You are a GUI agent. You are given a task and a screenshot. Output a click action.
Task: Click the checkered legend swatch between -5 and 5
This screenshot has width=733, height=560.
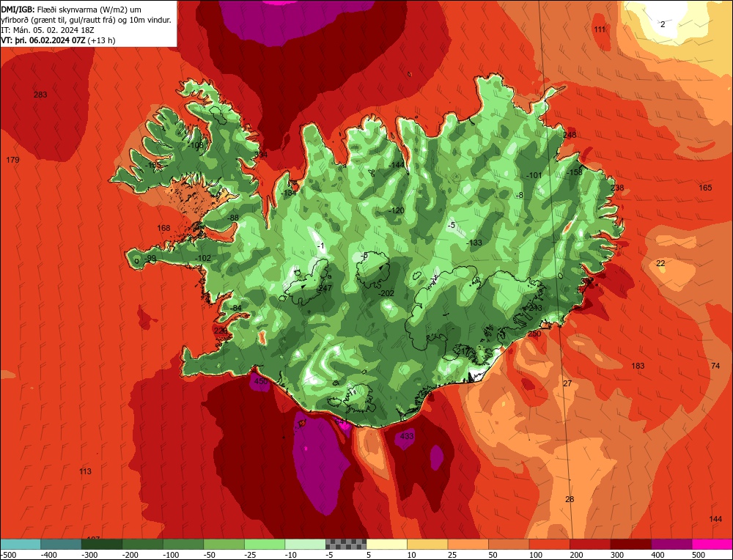pyautogui.click(x=346, y=544)
